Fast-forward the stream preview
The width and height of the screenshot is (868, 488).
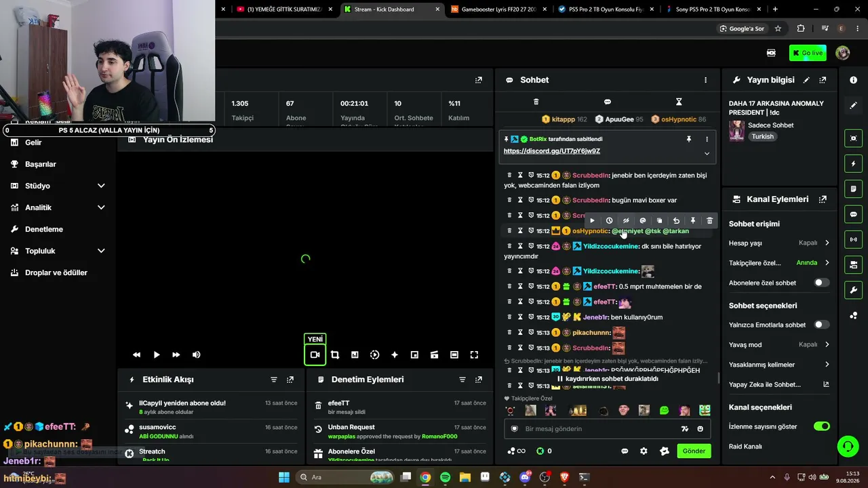[176, 354]
